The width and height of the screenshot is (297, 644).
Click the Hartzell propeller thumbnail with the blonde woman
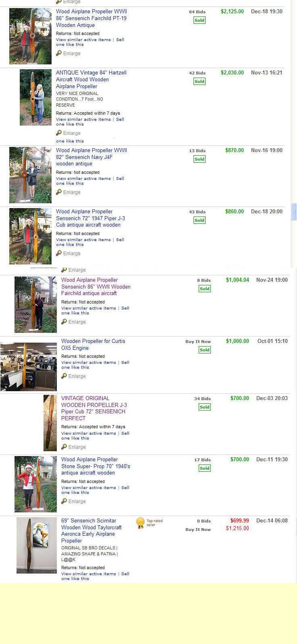[35, 97]
